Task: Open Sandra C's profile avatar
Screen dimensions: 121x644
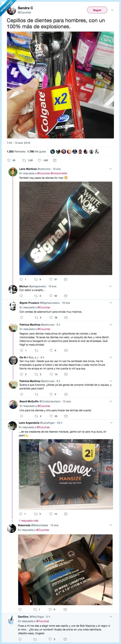Action: 11,10
